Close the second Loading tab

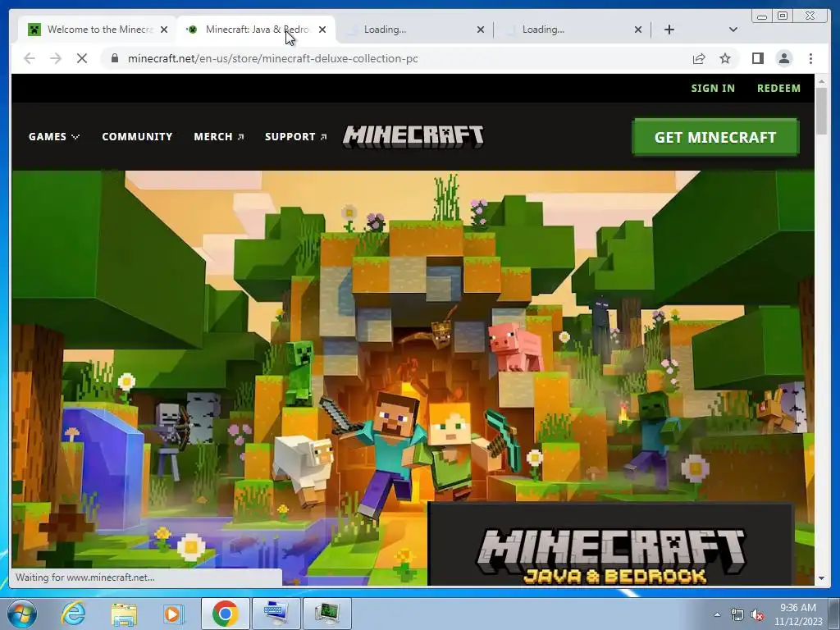(638, 30)
